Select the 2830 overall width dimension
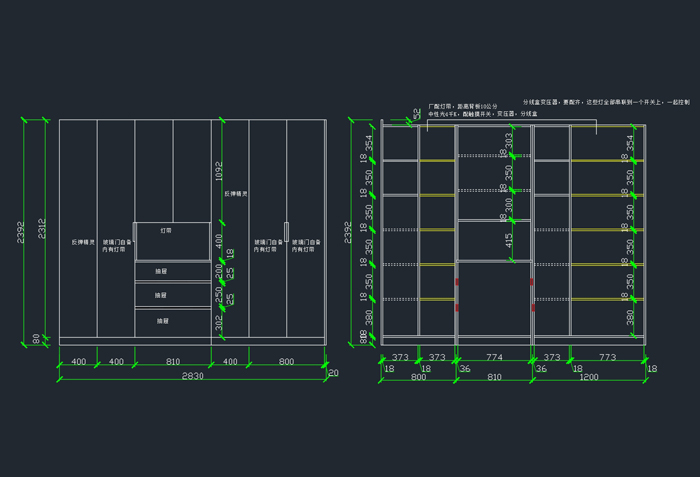 point(193,376)
